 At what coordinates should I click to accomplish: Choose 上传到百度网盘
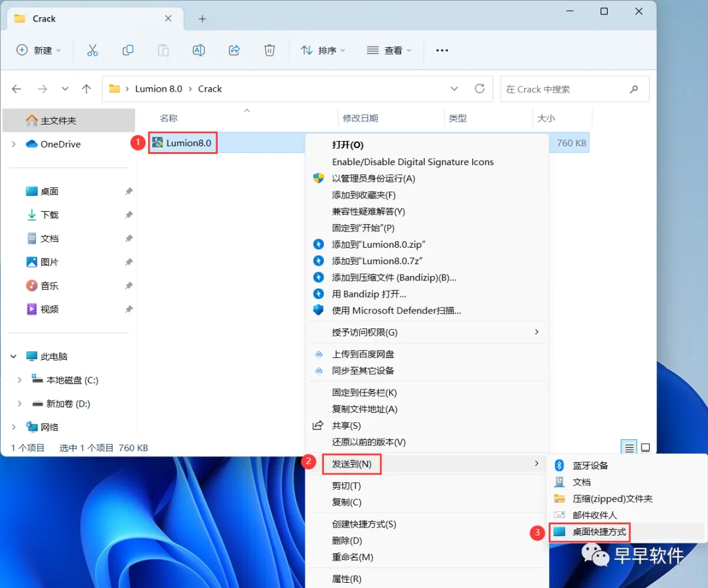pyautogui.click(x=427, y=354)
